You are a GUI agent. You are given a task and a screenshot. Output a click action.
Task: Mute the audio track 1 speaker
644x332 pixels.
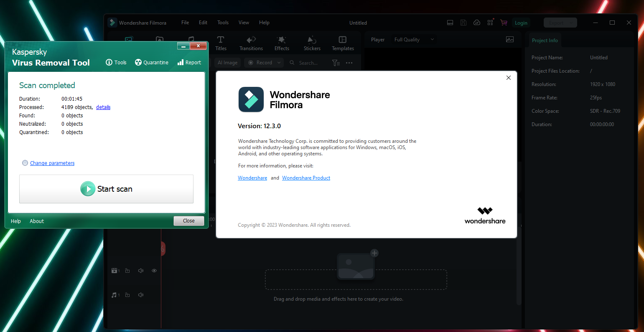[141, 295]
